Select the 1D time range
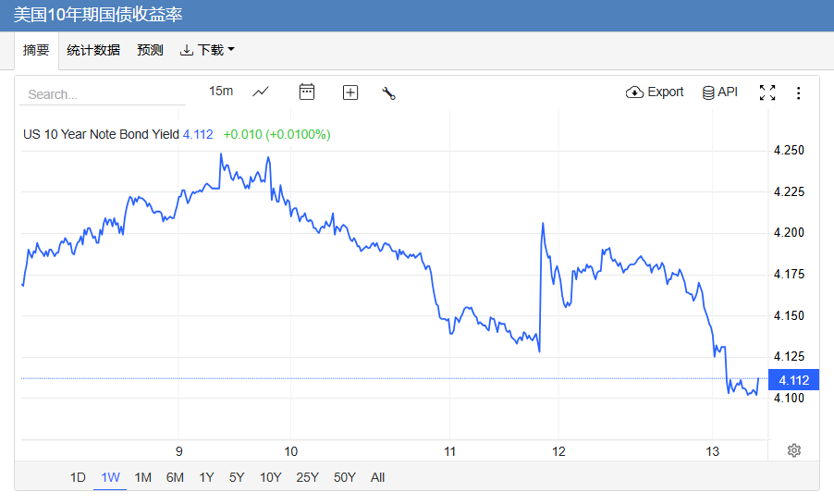The width and height of the screenshot is (834, 504). 78,477
